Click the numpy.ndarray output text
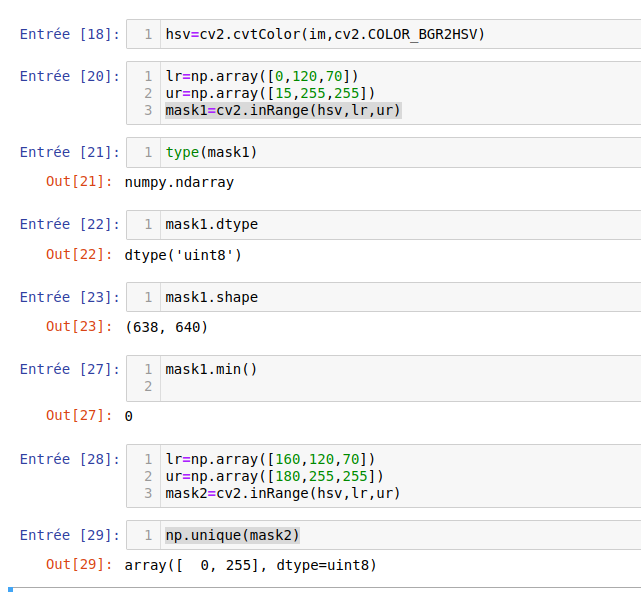Screen dimensions: 641x592 click(x=179, y=183)
